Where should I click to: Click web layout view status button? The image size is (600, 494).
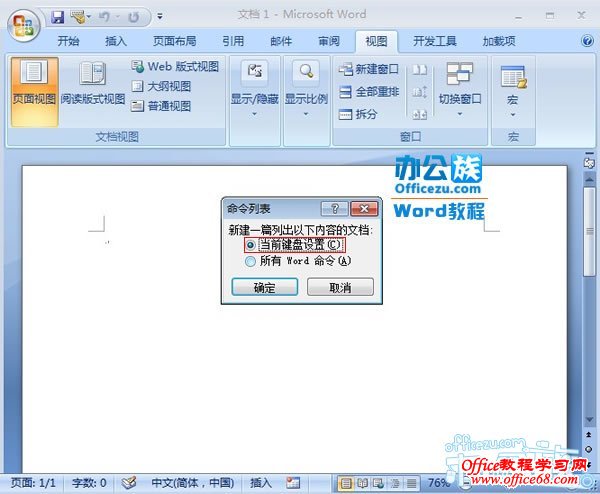tap(378, 484)
